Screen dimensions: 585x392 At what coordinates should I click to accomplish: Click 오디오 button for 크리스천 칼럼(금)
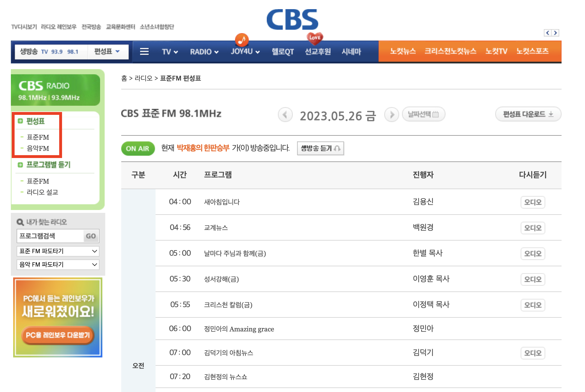click(x=533, y=305)
